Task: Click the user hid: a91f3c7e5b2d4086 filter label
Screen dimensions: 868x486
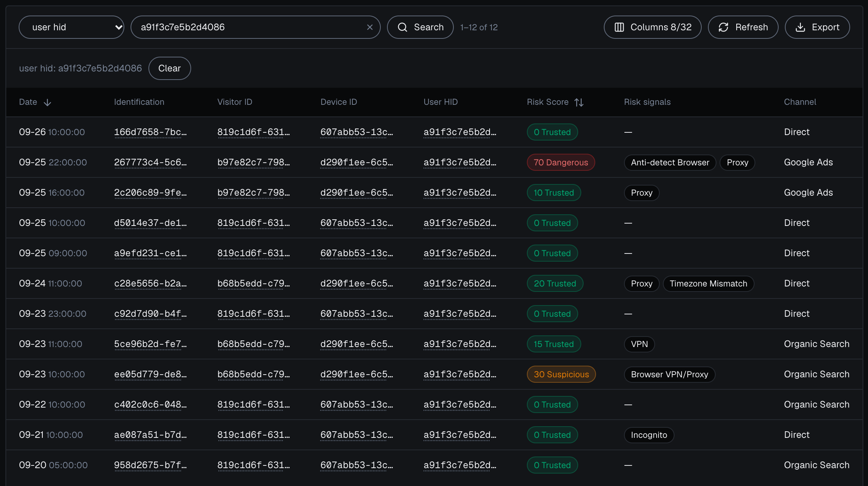Action: click(x=80, y=68)
